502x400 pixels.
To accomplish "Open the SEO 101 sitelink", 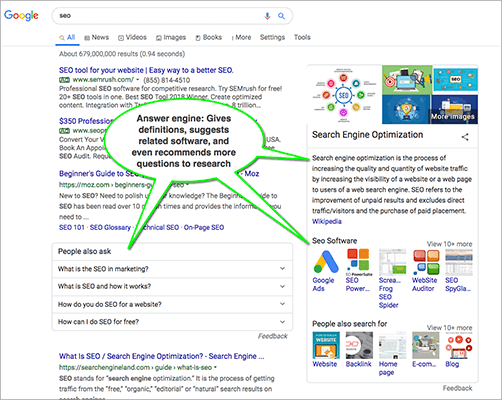I will (x=72, y=227).
